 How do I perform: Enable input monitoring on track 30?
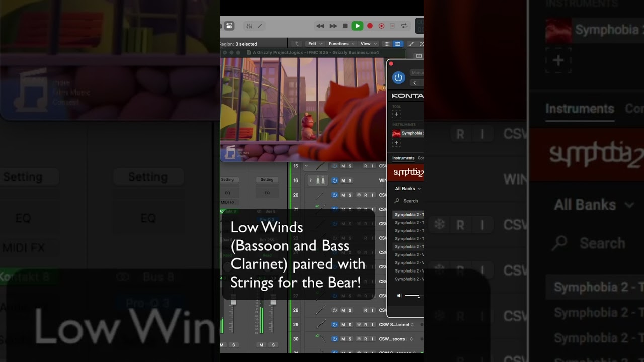click(372, 339)
